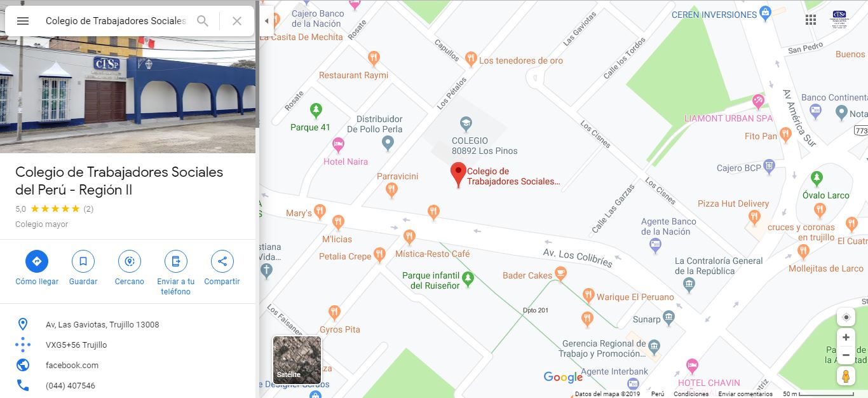Activate the Street View pegman

pyautogui.click(x=846, y=376)
